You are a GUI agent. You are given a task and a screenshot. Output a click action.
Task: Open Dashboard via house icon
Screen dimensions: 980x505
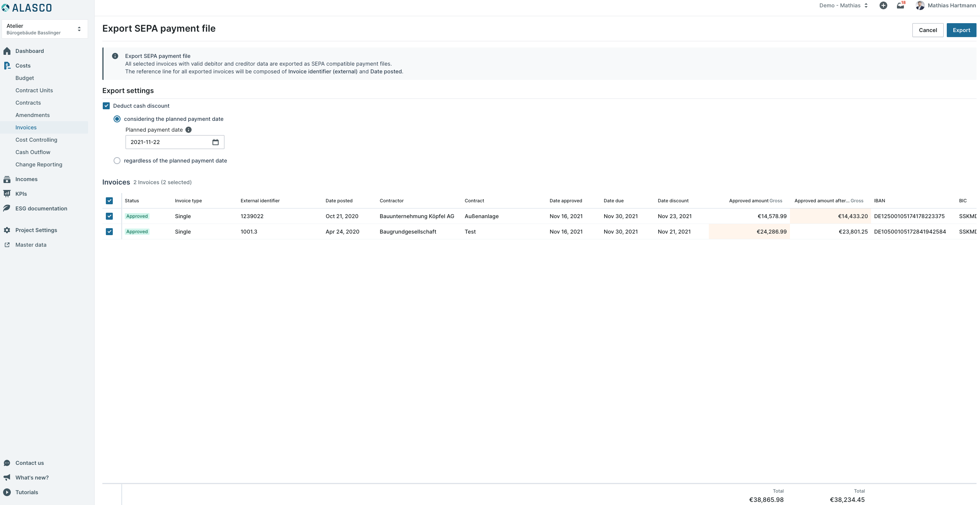(x=7, y=51)
